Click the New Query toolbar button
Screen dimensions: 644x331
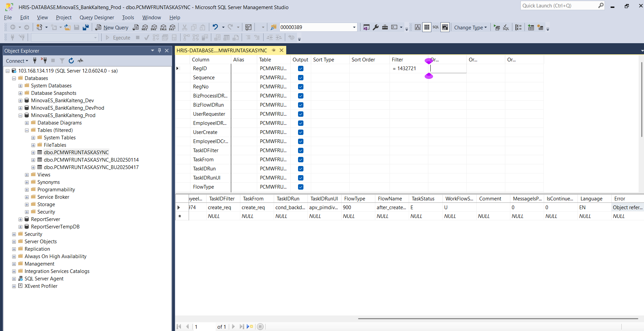(112, 27)
